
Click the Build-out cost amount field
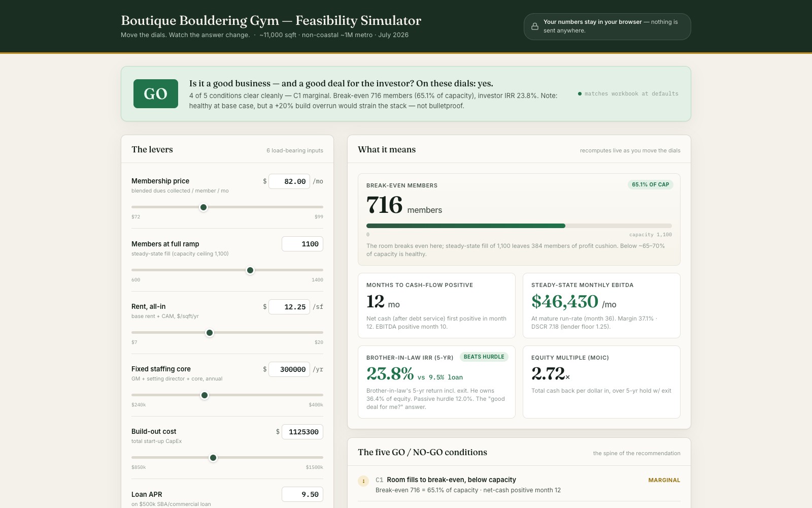(x=302, y=432)
